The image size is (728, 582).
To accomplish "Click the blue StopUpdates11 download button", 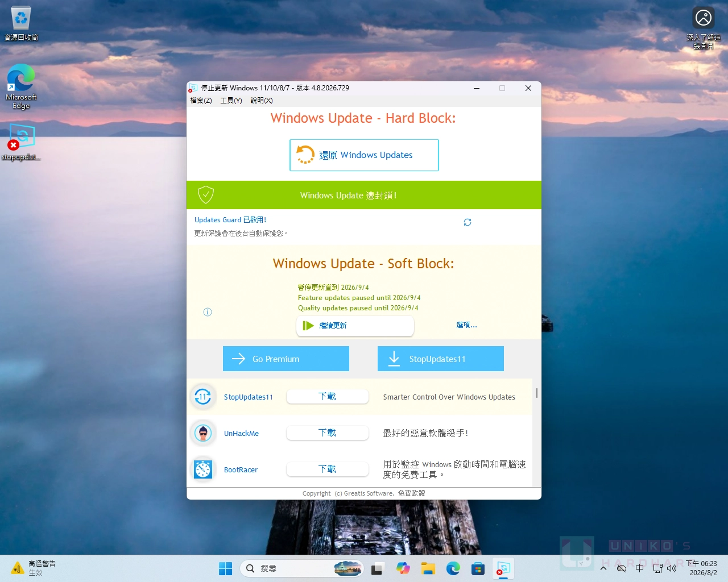I will click(441, 359).
